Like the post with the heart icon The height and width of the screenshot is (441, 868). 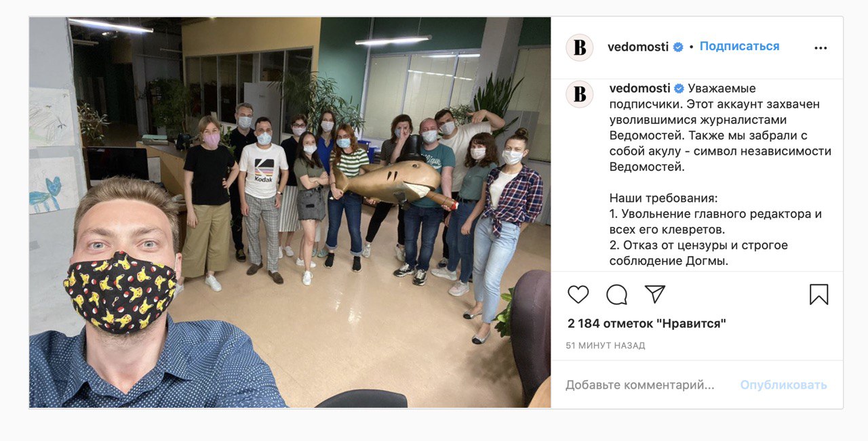coord(578,295)
